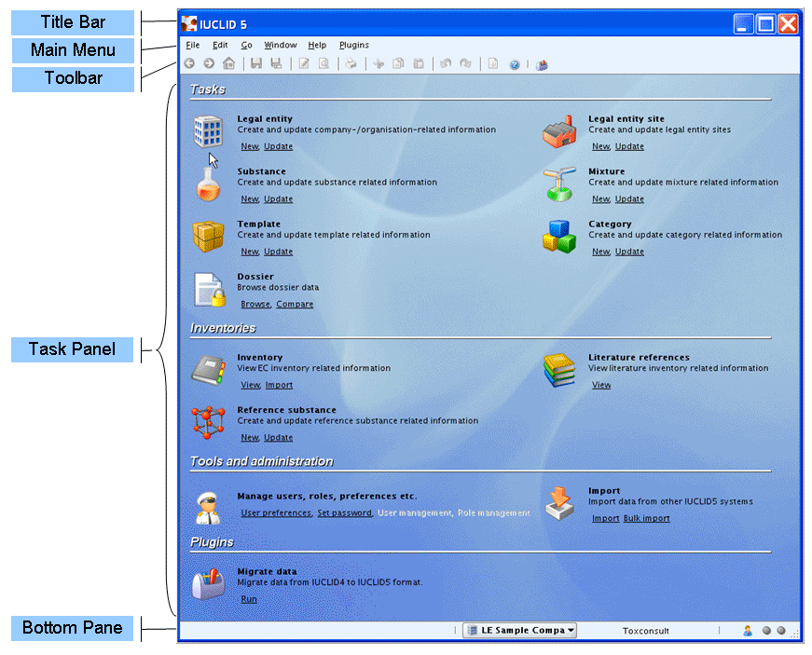Click the Bulk import link
The height and width of the screenshot is (655, 812).
(x=647, y=518)
